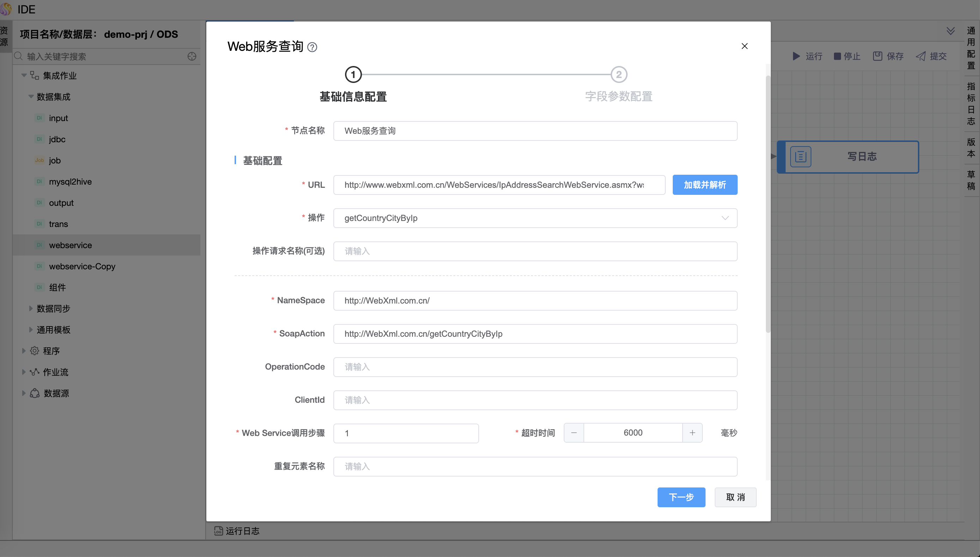Expand the 数据源 tree node
This screenshot has height=557, width=980.
point(24,393)
